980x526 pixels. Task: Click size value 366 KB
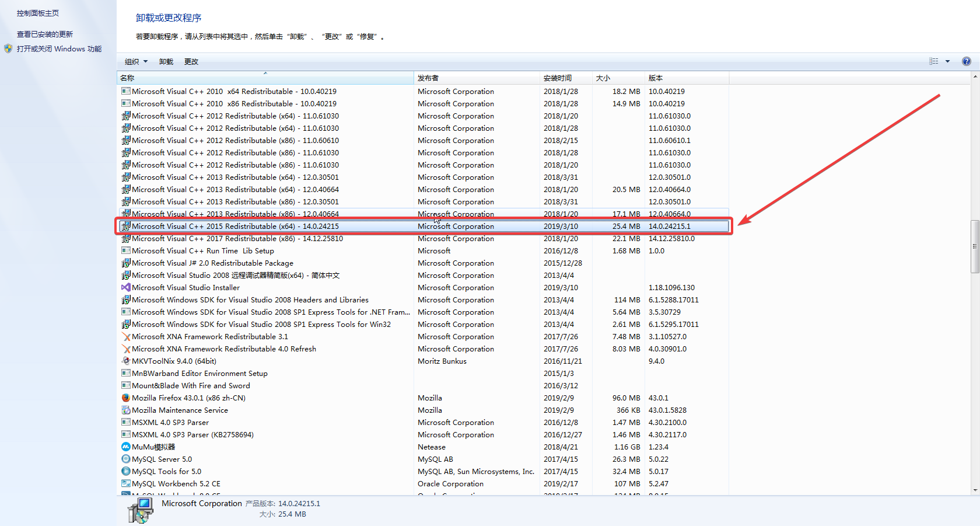628,410
